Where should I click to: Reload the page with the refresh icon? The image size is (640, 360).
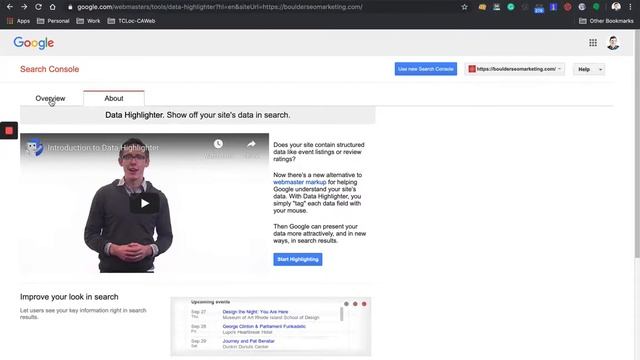point(38,7)
